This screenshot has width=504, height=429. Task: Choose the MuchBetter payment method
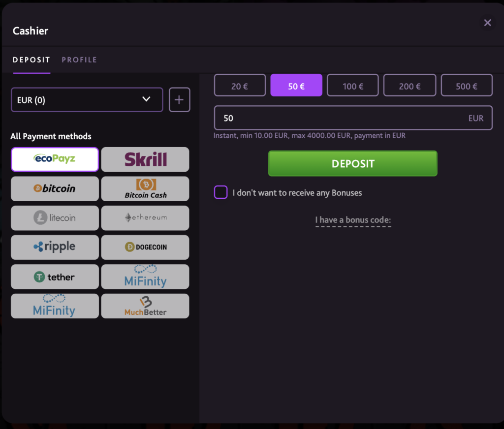[x=145, y=306]
